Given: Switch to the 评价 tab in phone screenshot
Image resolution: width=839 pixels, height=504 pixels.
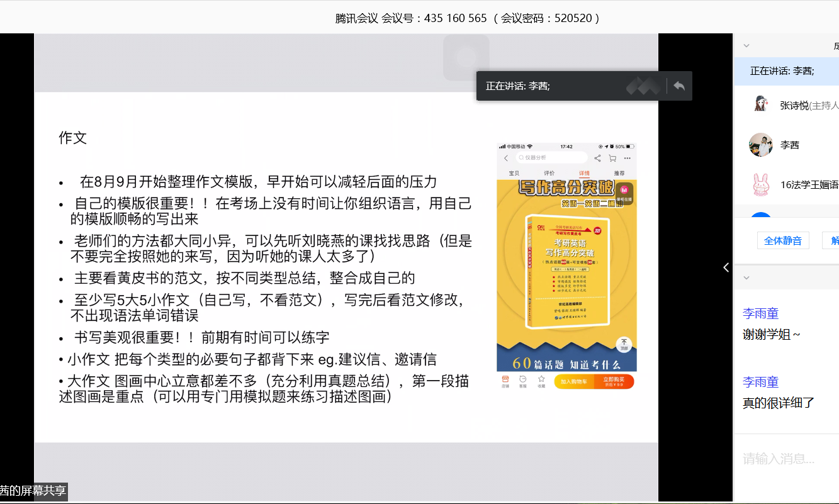Looking at the screenshot, I should pos(549,173).
